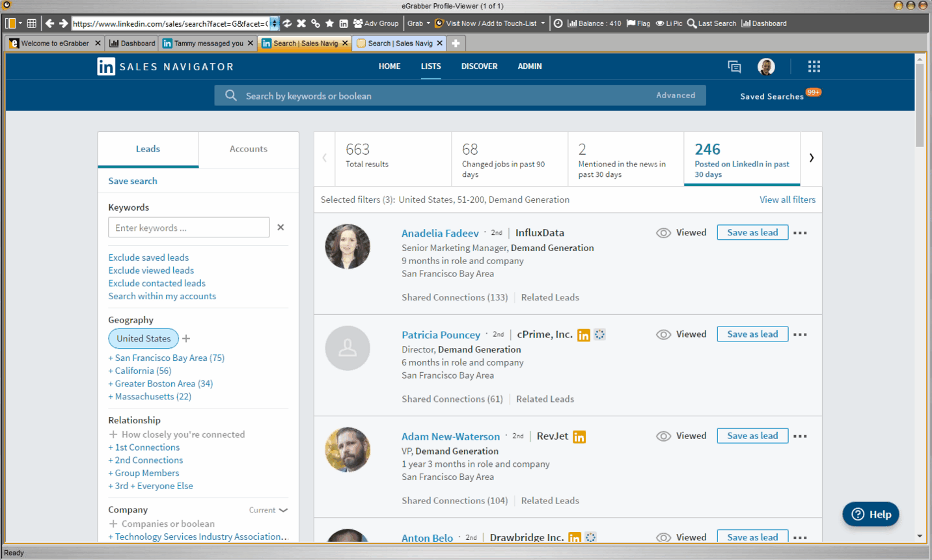Click the LinkedIn badge next to cPrime, Inc.

coord(584,335)
